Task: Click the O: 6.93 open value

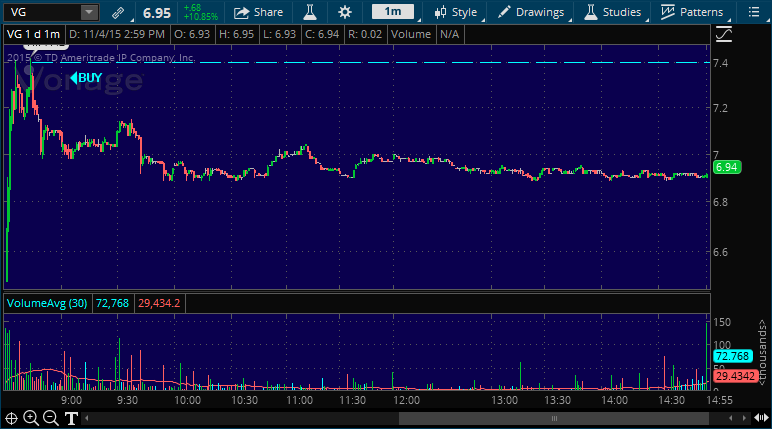Action: [x=192, y=34]
